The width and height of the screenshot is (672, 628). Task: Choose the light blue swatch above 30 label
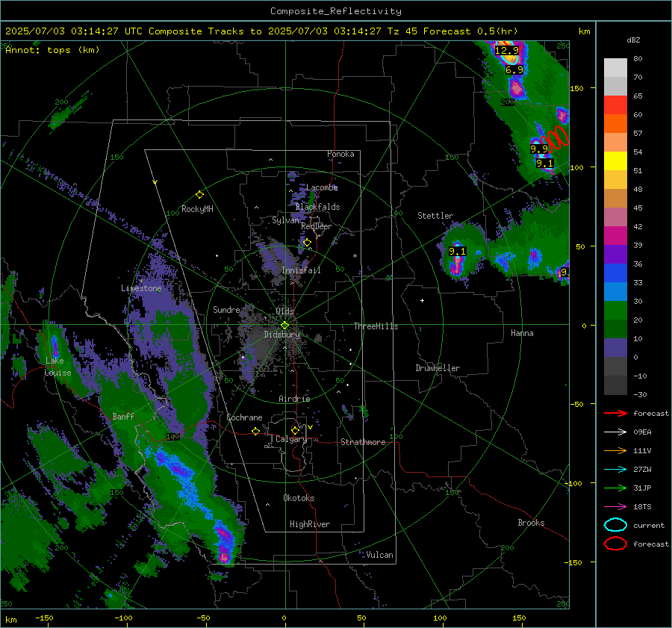(615, 291)
